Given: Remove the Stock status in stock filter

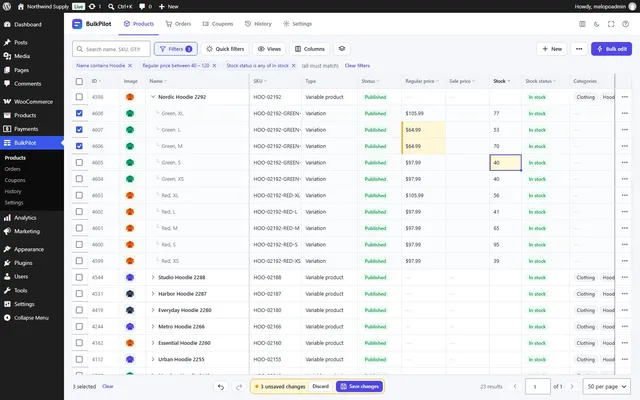Looking at the screenshot, I should coord(293,66).
